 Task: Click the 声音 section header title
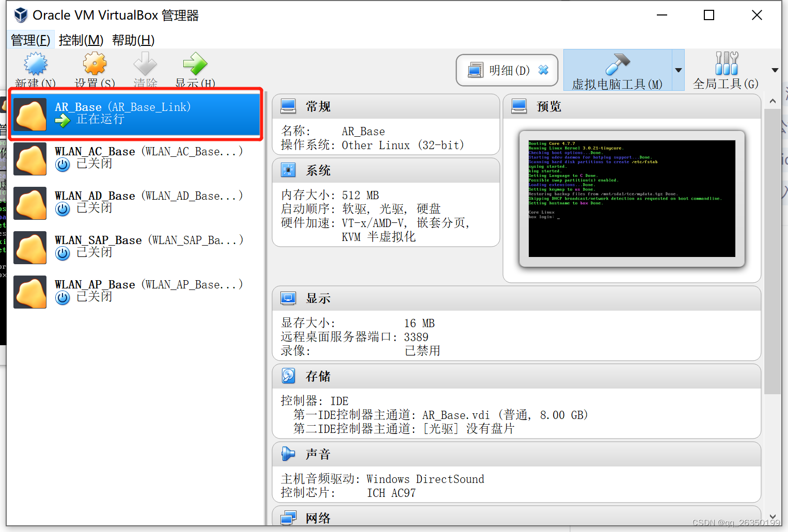click(x=318, y=454)
